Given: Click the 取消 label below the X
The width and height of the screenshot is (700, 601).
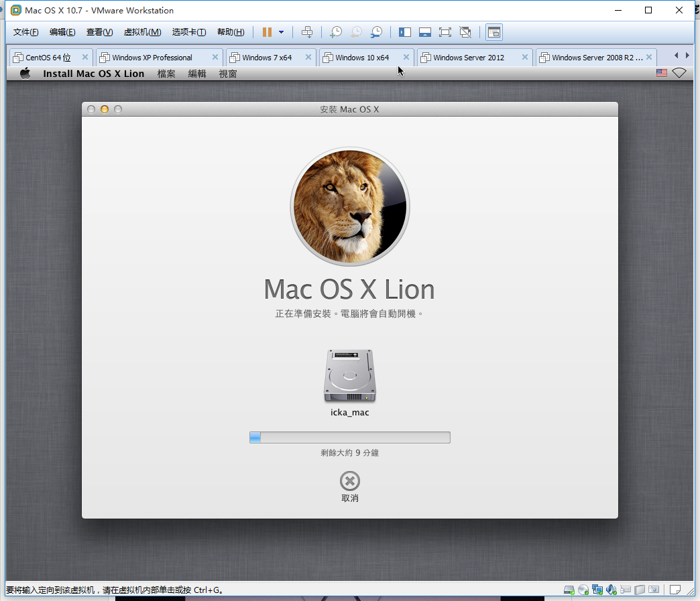Looking at the screenshot, I should 350,498.
